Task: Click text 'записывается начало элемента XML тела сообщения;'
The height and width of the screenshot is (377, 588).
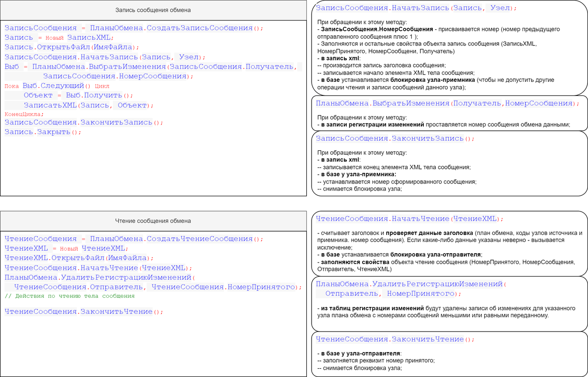Action: [398, 72]
